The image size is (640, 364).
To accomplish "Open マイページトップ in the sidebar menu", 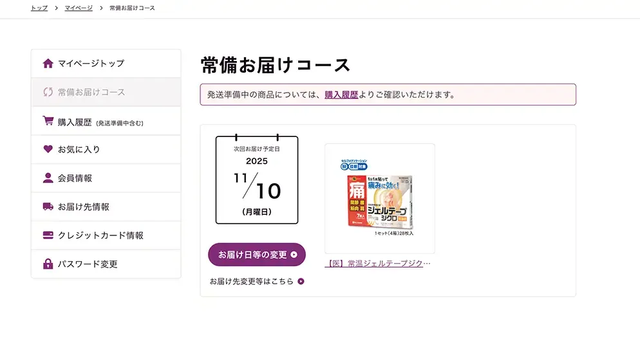I will (106, 64).
